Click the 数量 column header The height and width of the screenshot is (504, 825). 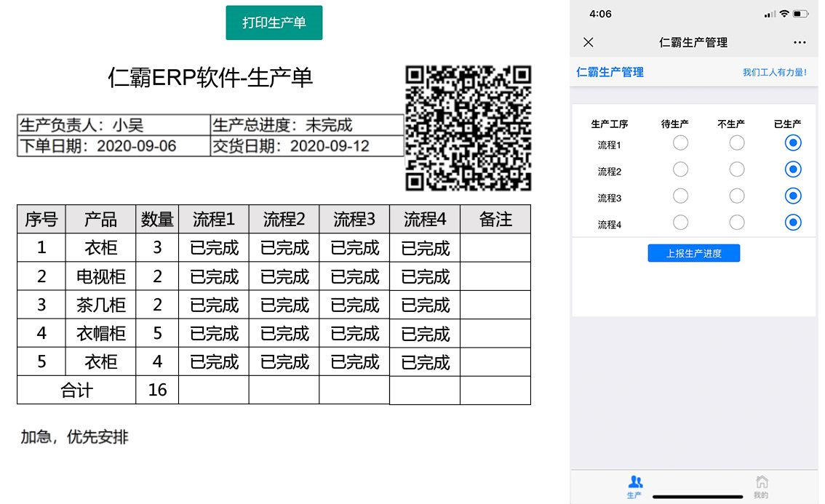point(157,219)
